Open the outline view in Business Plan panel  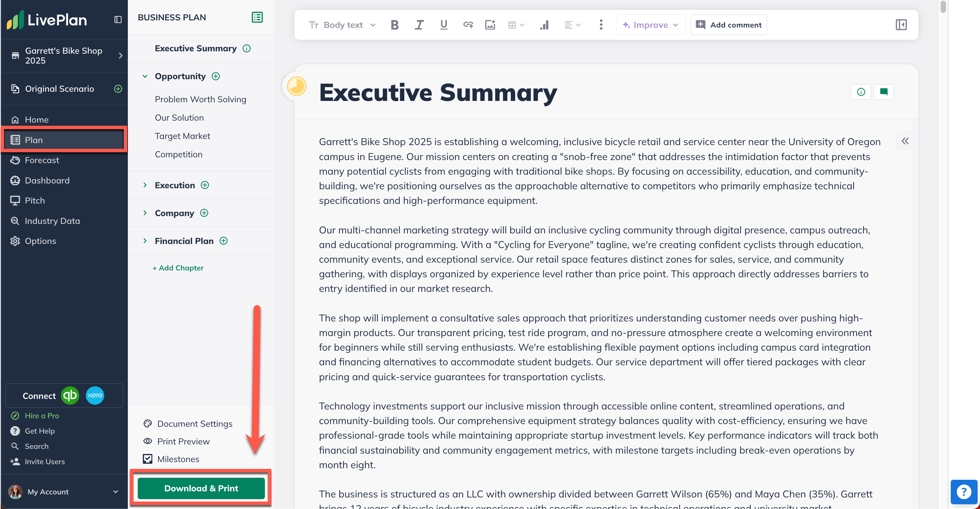[x=257, y=17]
